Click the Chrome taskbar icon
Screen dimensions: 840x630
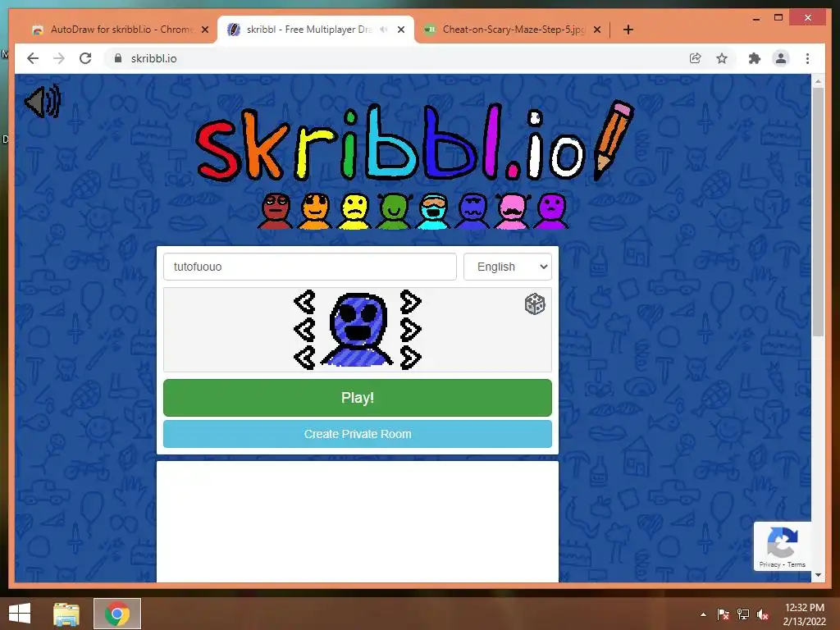click(x=117, y=614)
